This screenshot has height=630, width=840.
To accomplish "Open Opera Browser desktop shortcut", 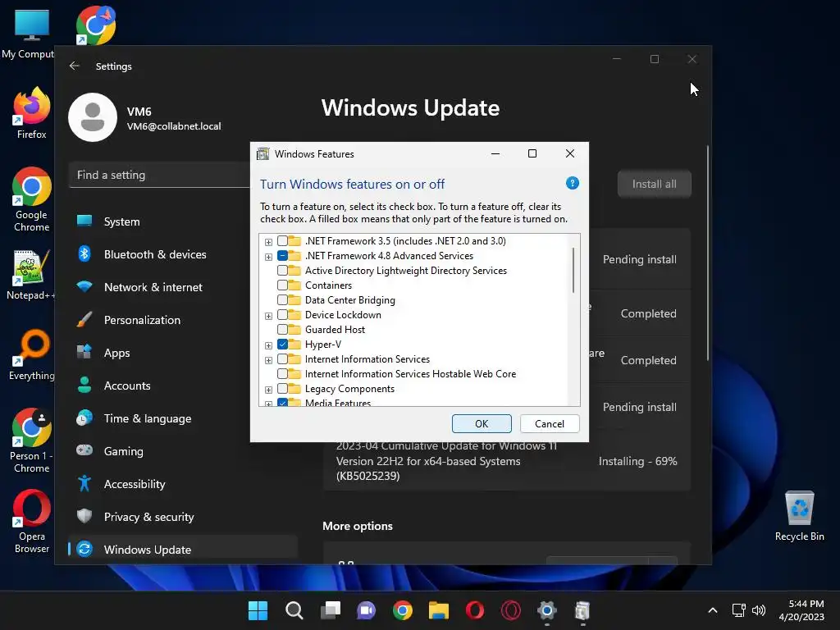I will (32, 521).
